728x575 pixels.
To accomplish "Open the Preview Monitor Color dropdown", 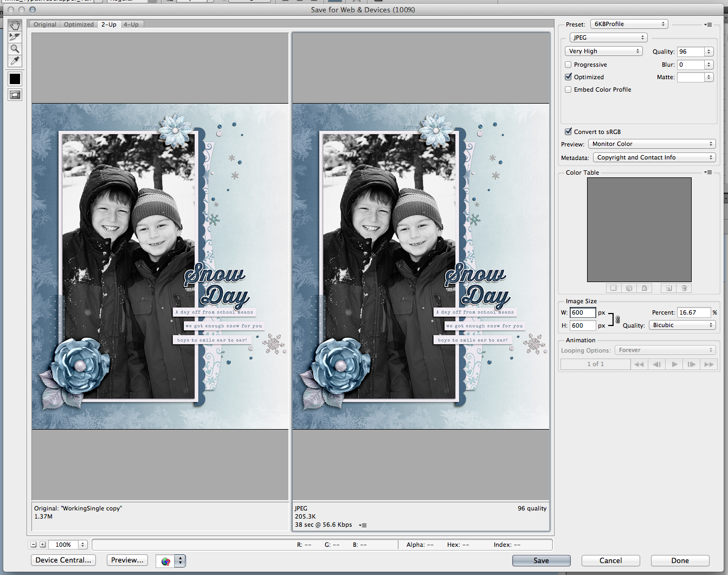I will pyautogui.click(x=652, y=144).
